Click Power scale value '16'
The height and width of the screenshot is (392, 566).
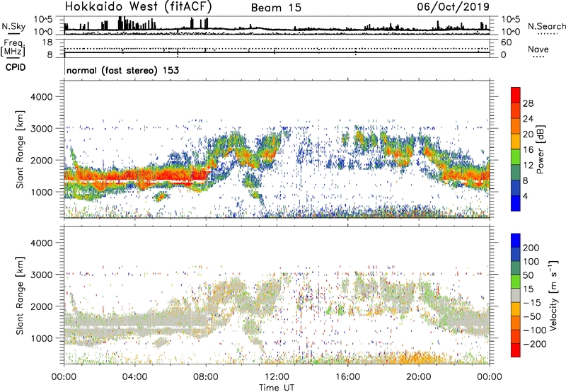coord(528,149)
